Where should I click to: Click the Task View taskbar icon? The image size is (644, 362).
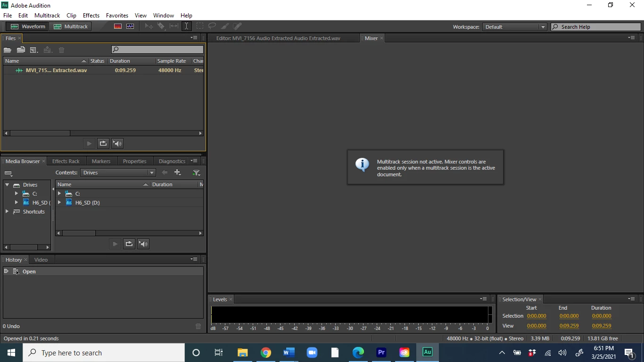tap(219, 353)
